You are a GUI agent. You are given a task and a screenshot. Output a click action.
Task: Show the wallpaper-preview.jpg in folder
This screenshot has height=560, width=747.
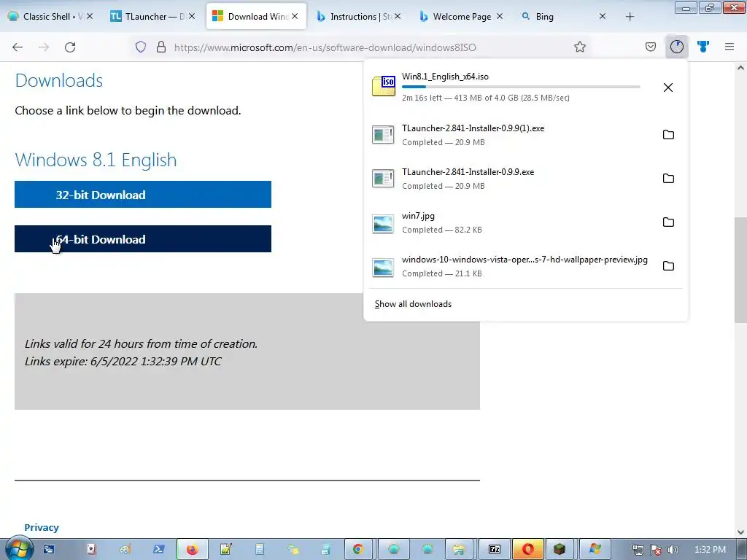pos(668,266)
